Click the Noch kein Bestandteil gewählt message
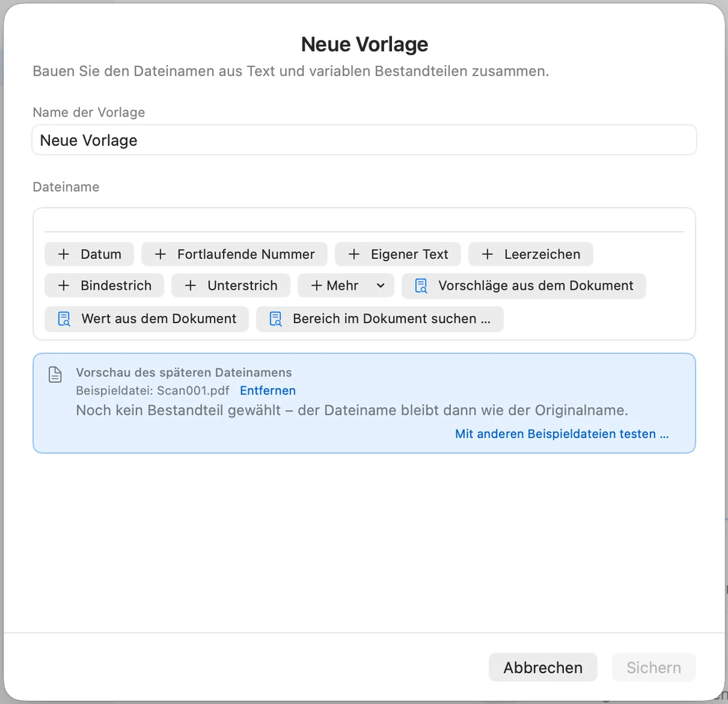728x704 pixels. coord(352,410)
